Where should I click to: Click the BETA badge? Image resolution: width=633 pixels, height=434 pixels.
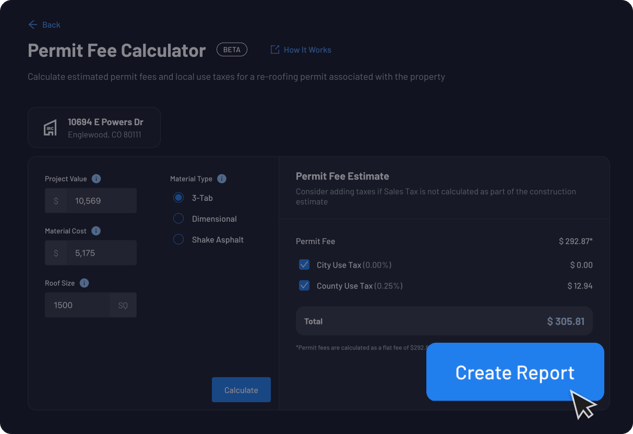[232, 50]
